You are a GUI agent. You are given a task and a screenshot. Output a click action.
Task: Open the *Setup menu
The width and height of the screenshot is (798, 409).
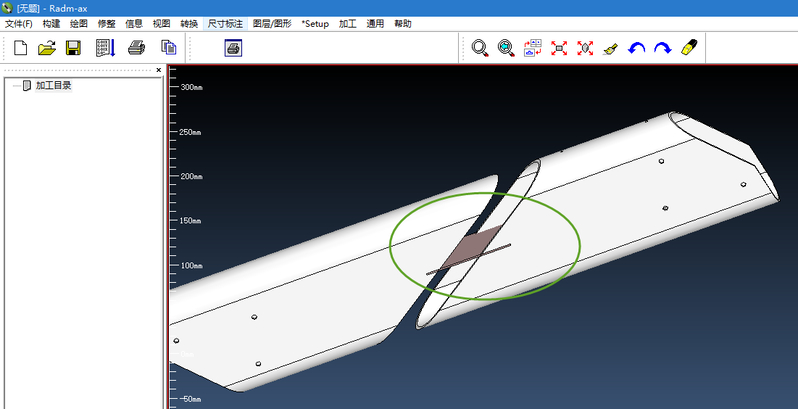point(315,23)
